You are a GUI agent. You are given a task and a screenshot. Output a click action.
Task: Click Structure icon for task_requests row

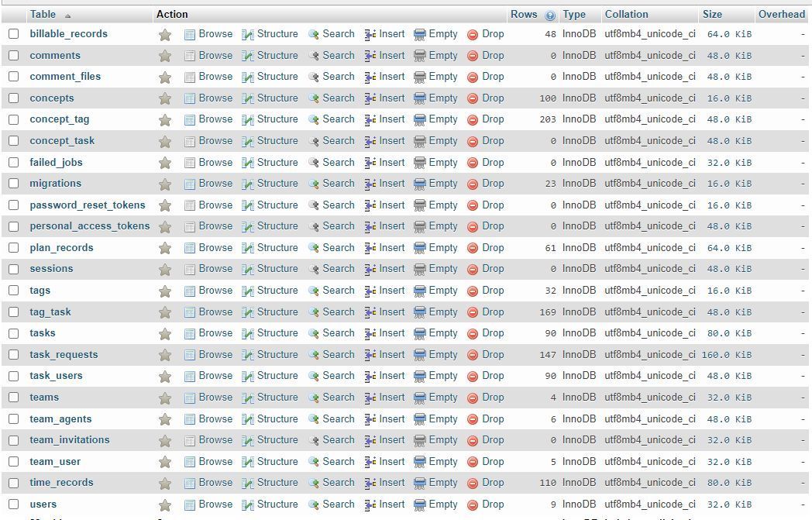pos(248,355)
